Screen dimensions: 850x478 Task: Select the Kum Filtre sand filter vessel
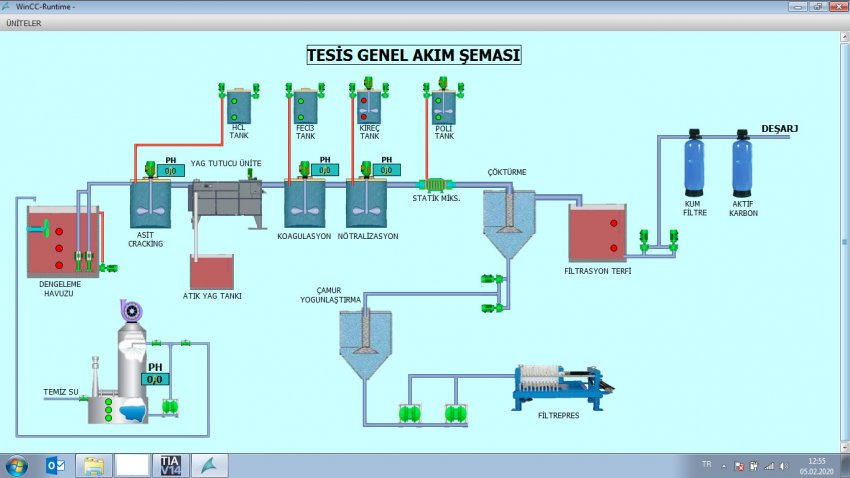point(693,164)
